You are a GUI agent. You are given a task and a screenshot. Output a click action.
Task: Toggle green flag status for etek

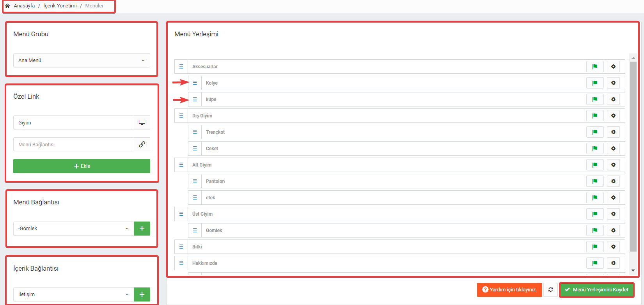(595, 198)
